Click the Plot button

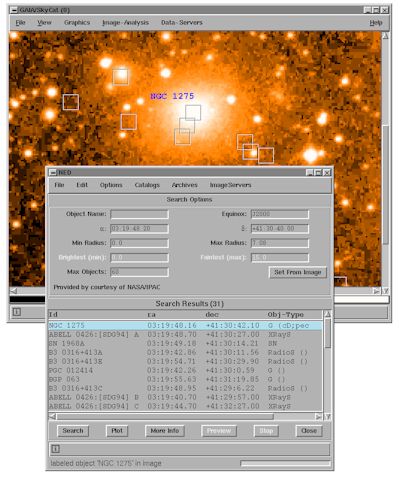[117, 431]
